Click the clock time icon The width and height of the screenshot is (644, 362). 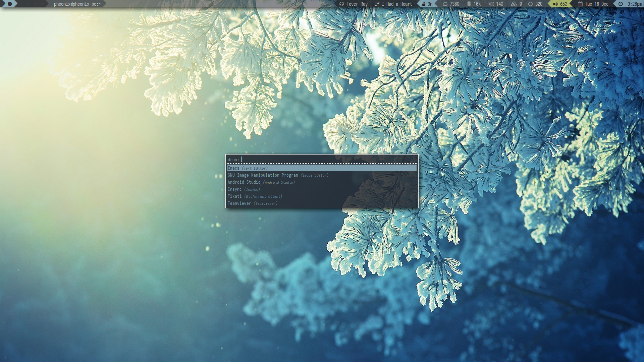coord(621,4)
